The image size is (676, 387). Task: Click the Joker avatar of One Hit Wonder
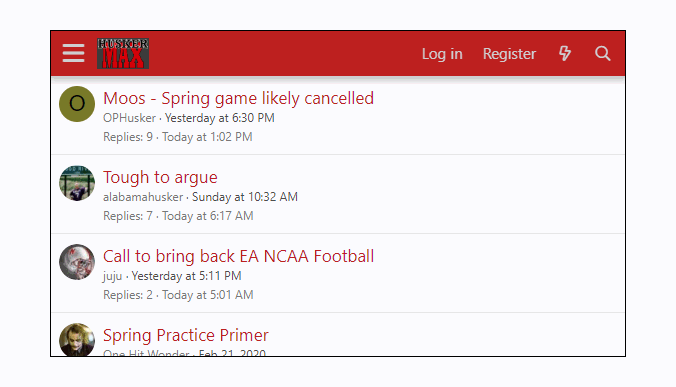tap(77, 340)
